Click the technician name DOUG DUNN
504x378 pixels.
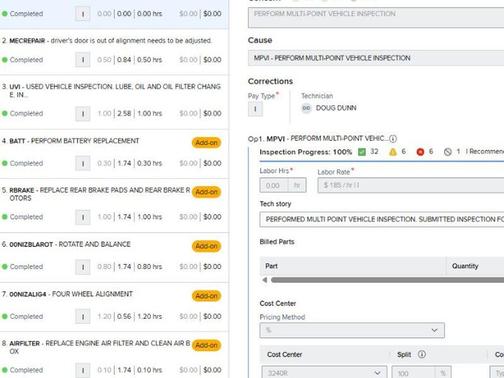pos(336,108)
